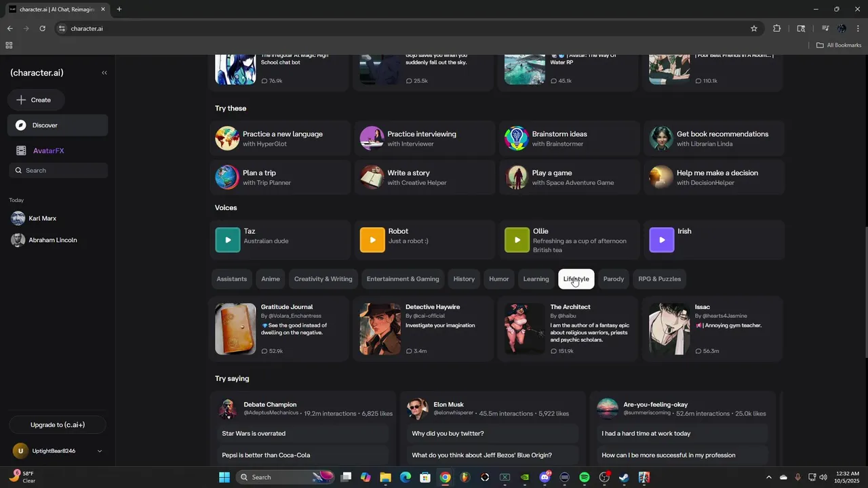Image resolution: width=868 pixels, height=488 pixels.
Task: Select the History category tab
Action: (x=464, y=279)
